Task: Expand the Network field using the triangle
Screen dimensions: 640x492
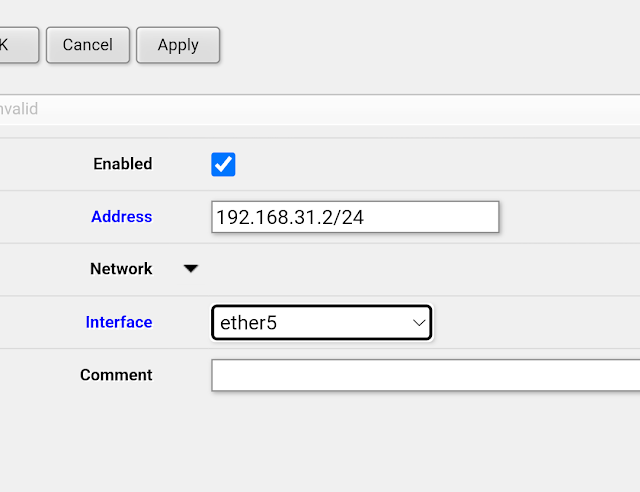Action: [191, 269]
